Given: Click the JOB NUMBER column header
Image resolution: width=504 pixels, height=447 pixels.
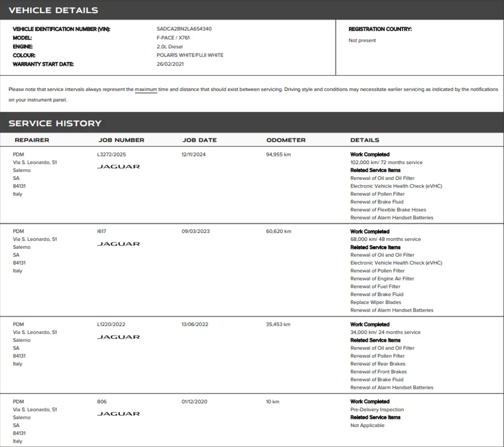Looking at the screenshot, I should [121, 140].
